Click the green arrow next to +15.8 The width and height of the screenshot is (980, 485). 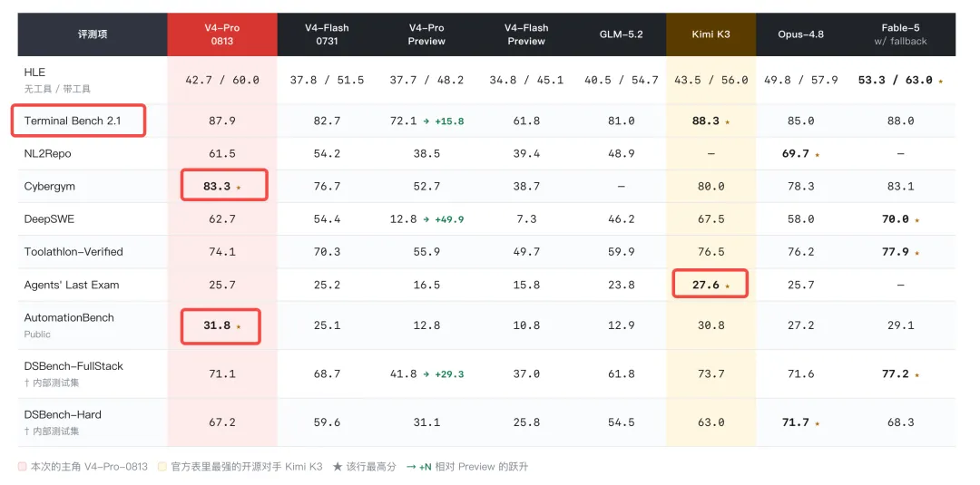click(426, 121)
